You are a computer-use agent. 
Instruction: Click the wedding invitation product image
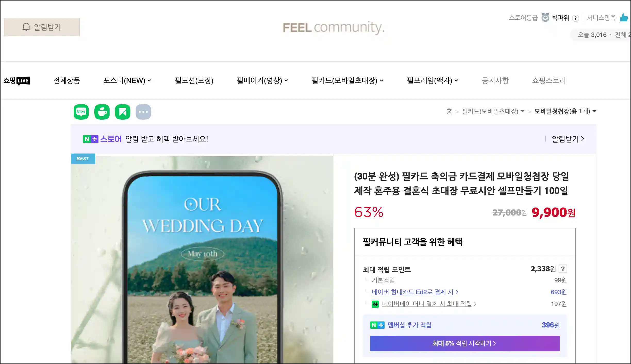[202, 259]
